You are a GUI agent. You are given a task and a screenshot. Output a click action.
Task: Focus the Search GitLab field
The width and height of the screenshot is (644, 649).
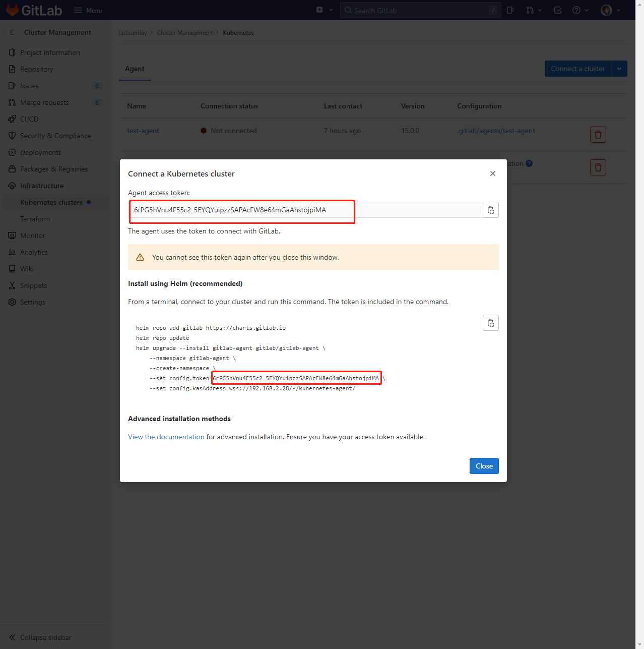click(420, 10)
